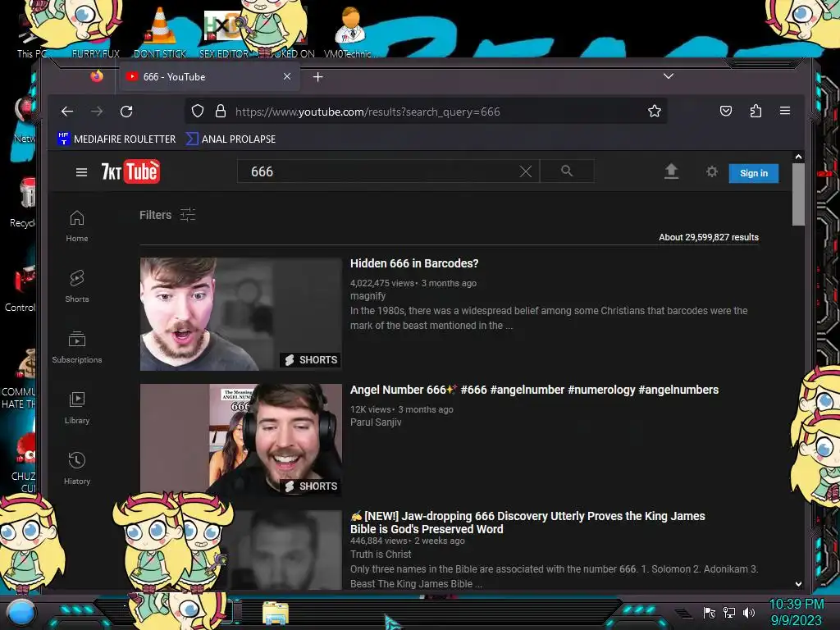Click the Firefox view icon
Image resolution: width=840 pixels, height=630 pixels.
97,76
